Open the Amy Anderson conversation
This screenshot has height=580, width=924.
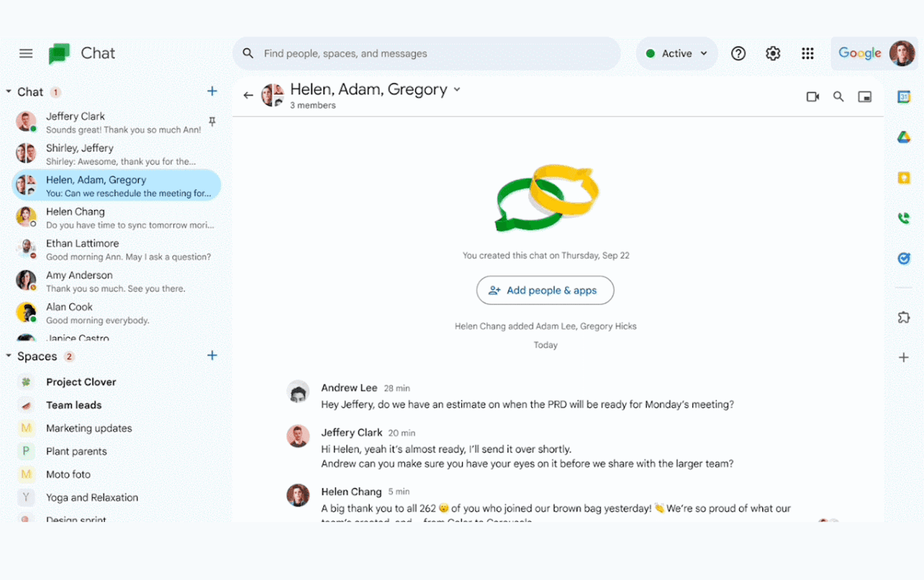(116, 281)
